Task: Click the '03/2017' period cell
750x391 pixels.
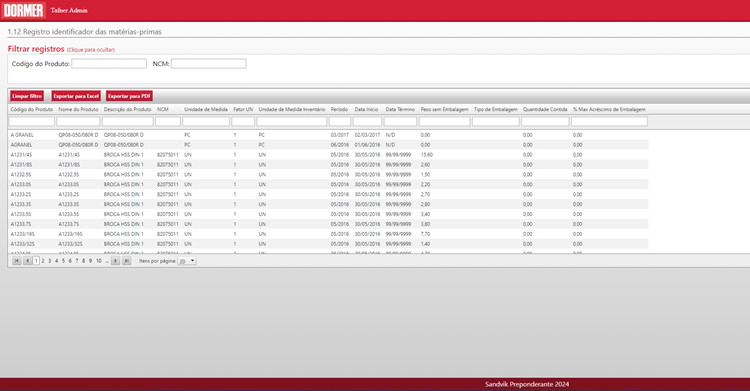Action: 340,135
